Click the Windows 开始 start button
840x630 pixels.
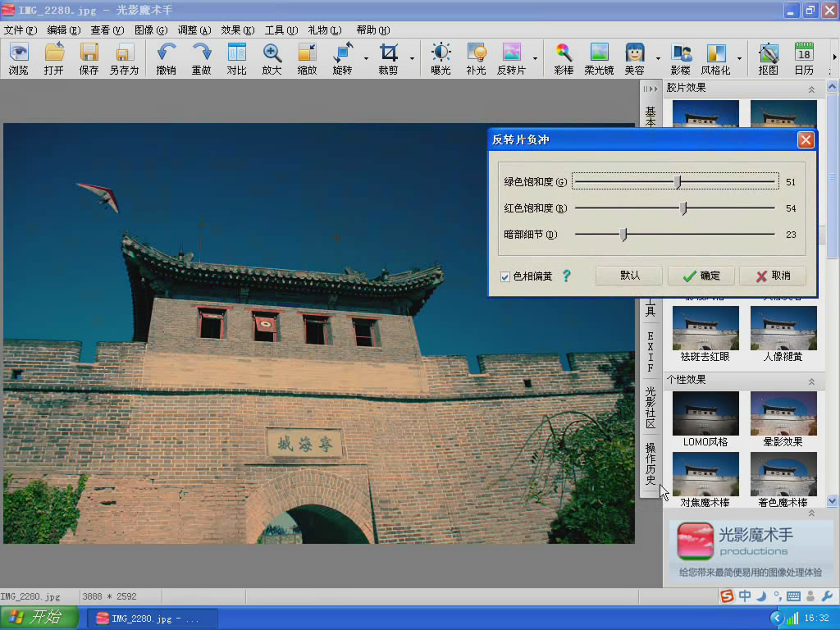[39, 618]
